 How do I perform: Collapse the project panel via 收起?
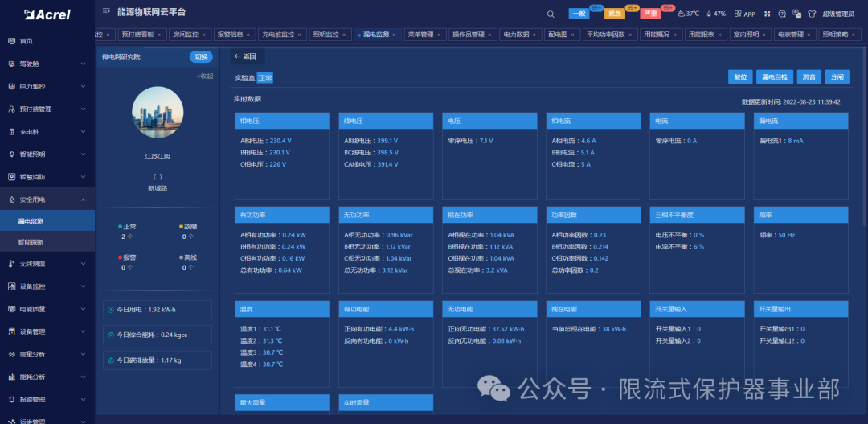[x=205, y=76]
